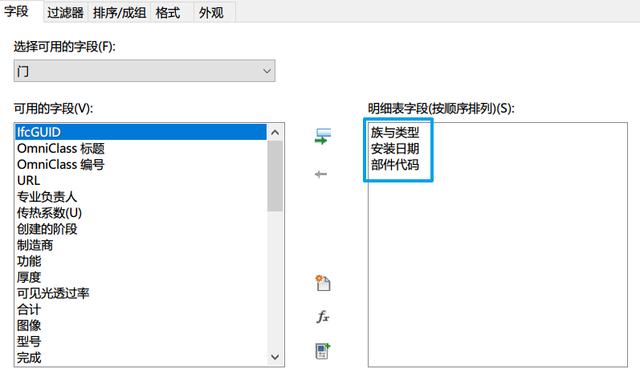
Task: Select the 厚度 field
Action: (x=141, y=277)
